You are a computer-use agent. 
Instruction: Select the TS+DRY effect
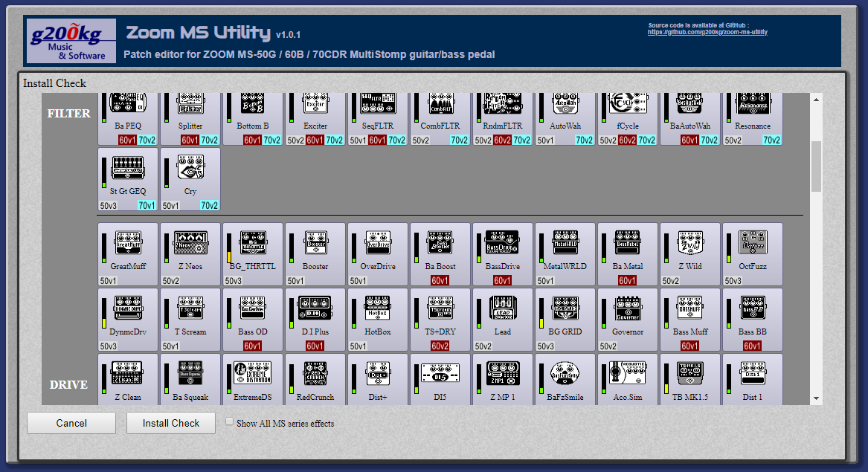coord(440,320)
